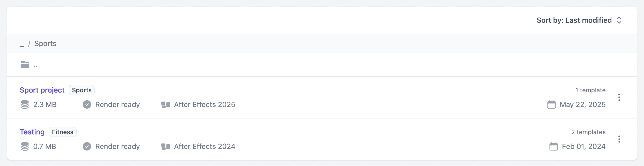Viewport: 644px width, 166px height.
Task: Click the Render ready checkmark for Testing
Action: coord(87,146)
